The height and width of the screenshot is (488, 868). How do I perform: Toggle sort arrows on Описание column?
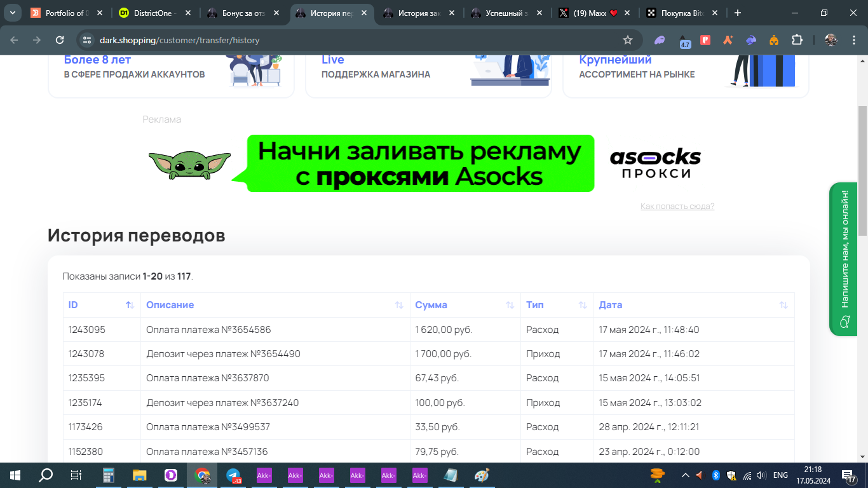399,305
